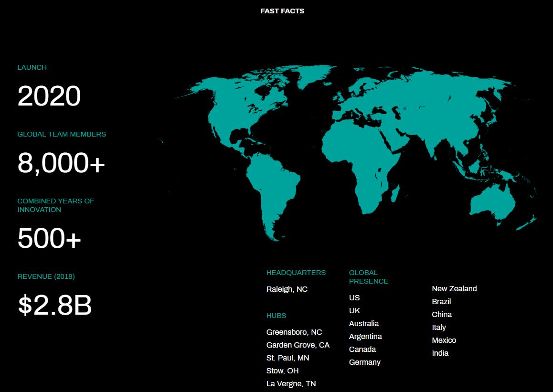The height and width of the screenshot is (392, 553).
Task: Click La Vergne, TN in hubs list
Action: [291, 384]
